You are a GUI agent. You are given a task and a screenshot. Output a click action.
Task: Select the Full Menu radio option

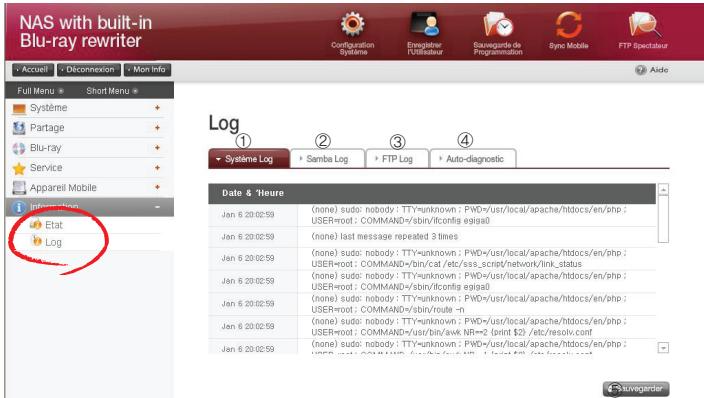pos(61,91)
